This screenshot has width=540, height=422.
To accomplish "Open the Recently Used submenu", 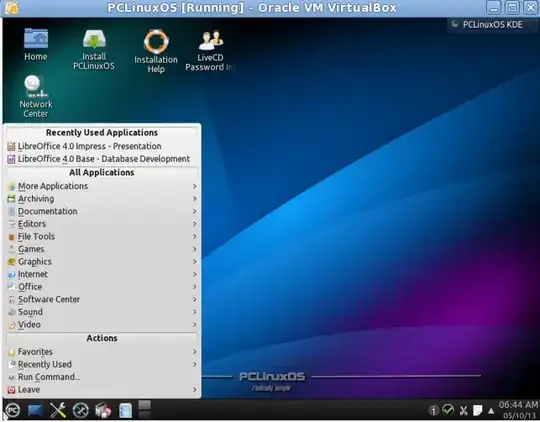I will pyautogui.click(x=102, y=364).
